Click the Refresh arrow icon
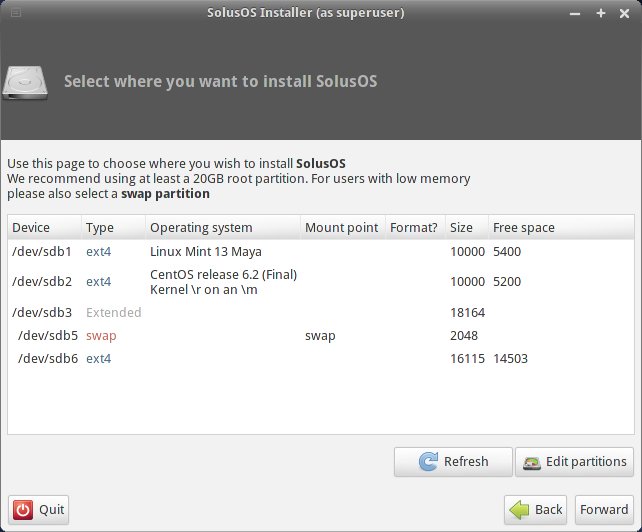Viewport: 642px width, 532px height. [427, 462]
